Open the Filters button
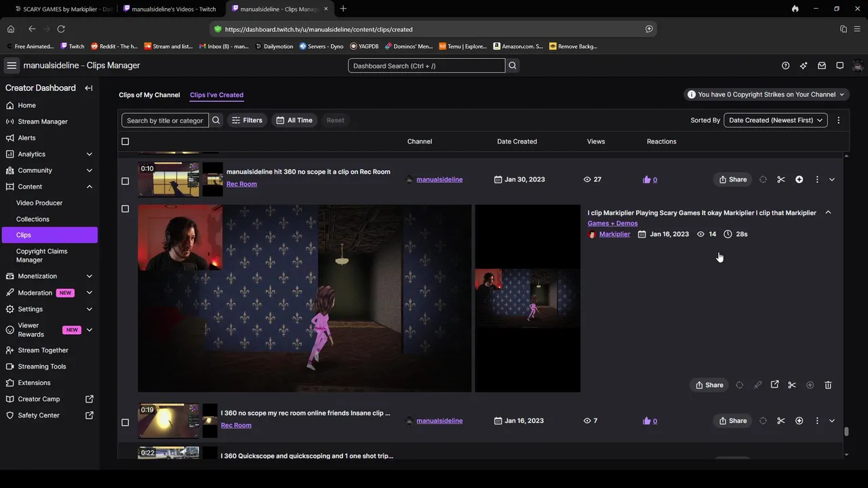 (247, 120)
